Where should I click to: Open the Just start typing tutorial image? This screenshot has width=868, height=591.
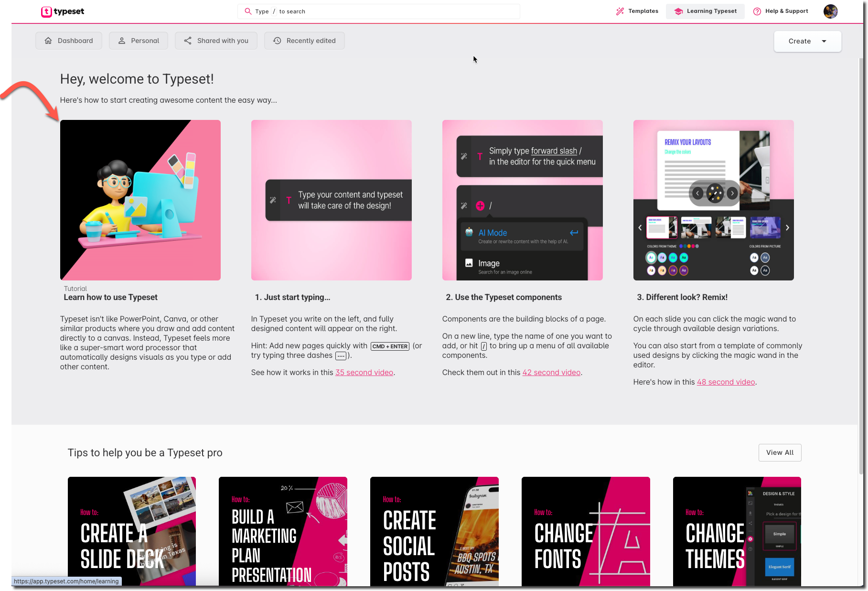[332, 200]
